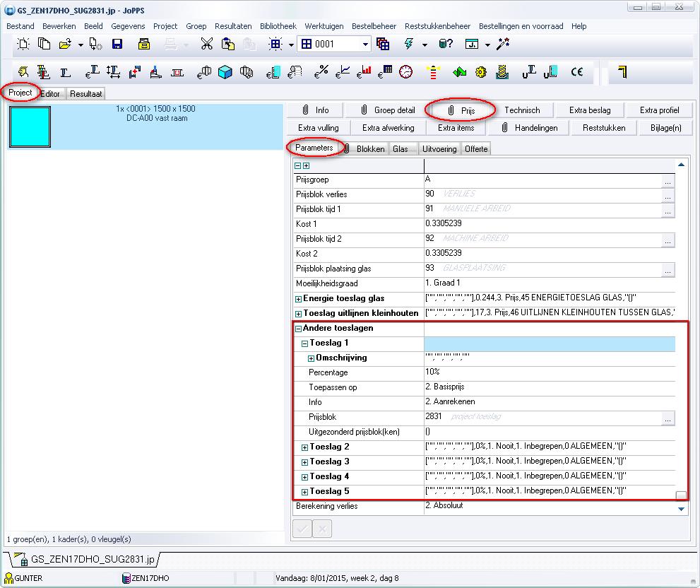Click the Moeilijkheidsgraad value 1. Graad 1
The height and width of the screenshot is (588, 700).
[442, 283]
